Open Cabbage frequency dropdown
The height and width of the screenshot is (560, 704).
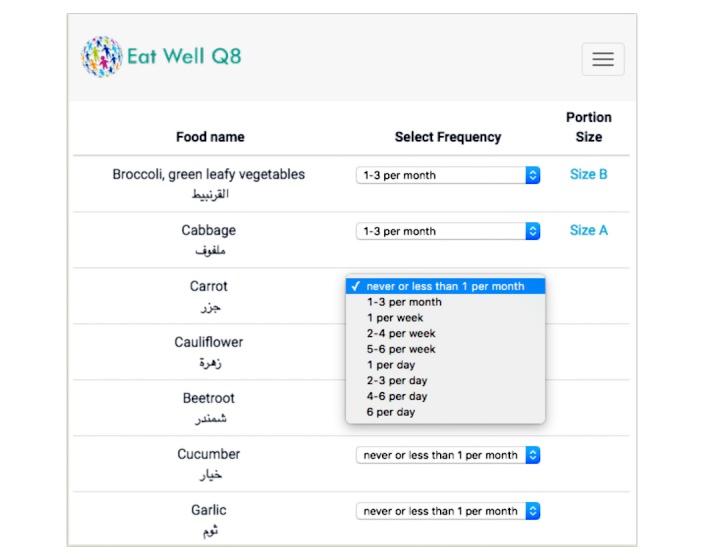tap(447, 231)
